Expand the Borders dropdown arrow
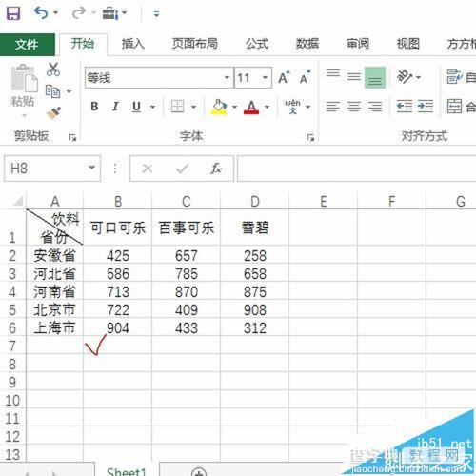This screenshot has height=476, width=476. (193, 107)
